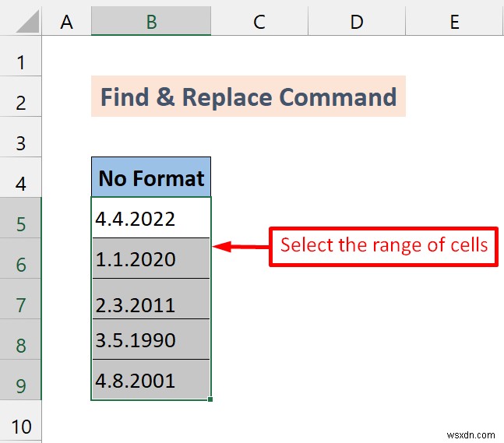Click cell containing 3.5.1990

pyautogui.click(x=151, y=339)
